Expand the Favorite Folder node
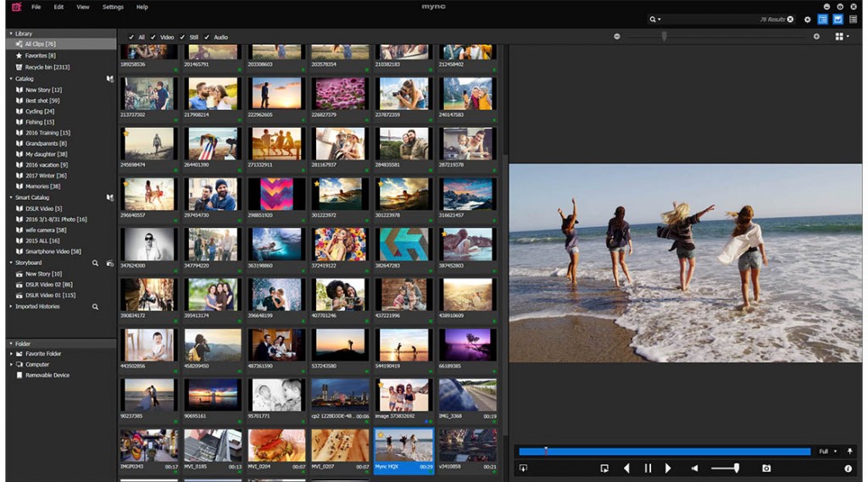 tap(11, 353)
